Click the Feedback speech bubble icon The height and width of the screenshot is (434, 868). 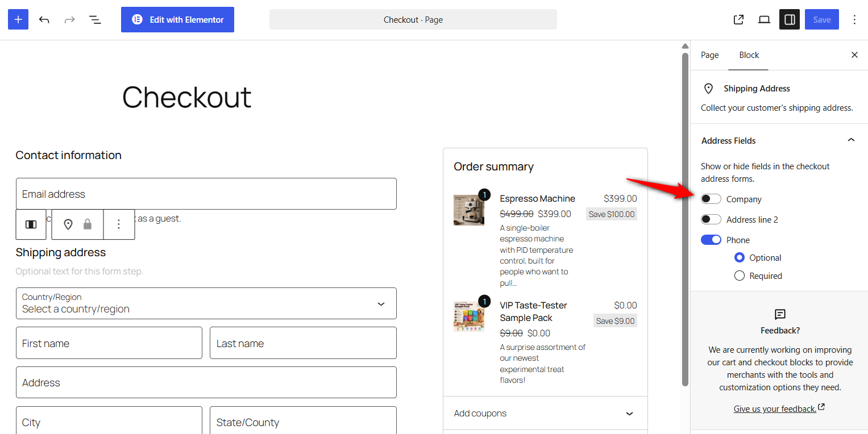[780, 314]
